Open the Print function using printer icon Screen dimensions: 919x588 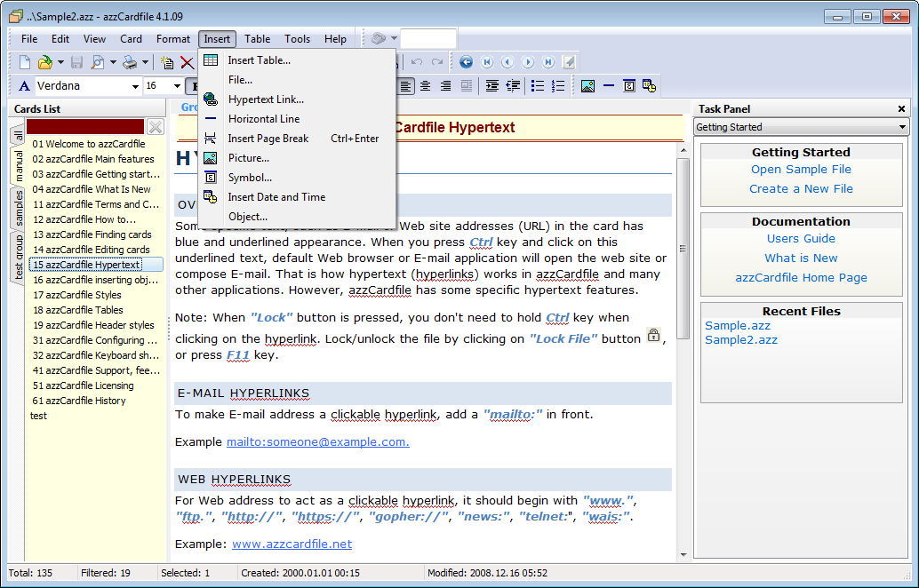pos(129,62)
